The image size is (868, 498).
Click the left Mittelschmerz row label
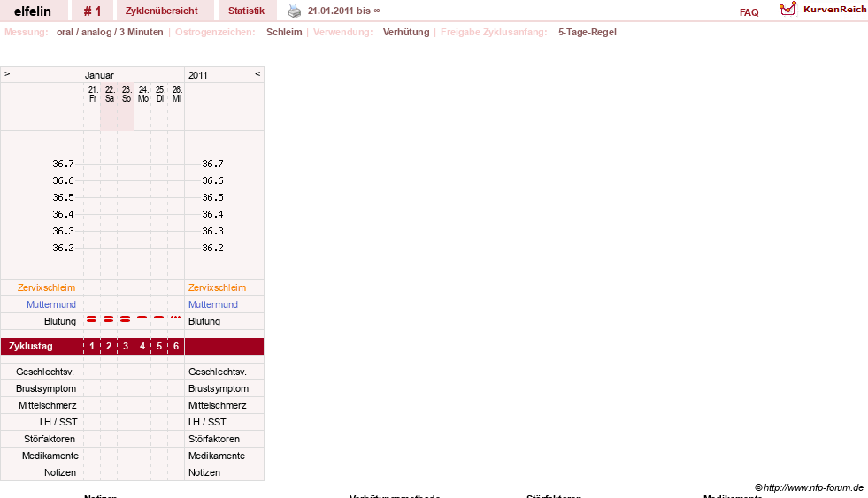pos(47,406)
